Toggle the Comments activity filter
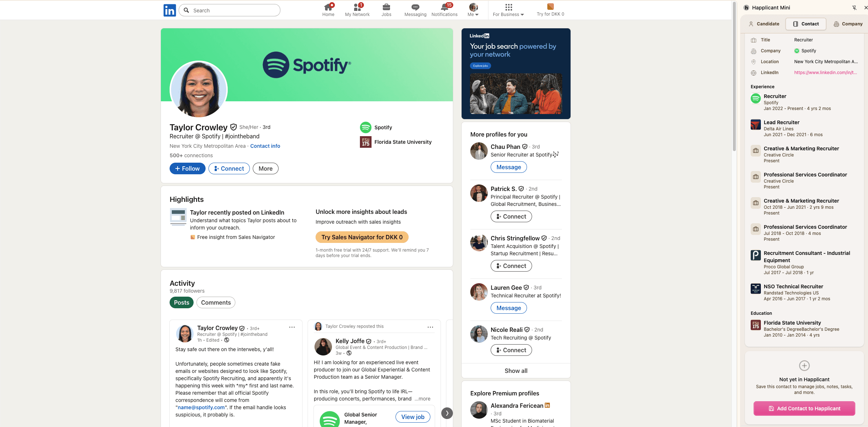The width and height of the screenshot is (868, 427). coord(215,302)
